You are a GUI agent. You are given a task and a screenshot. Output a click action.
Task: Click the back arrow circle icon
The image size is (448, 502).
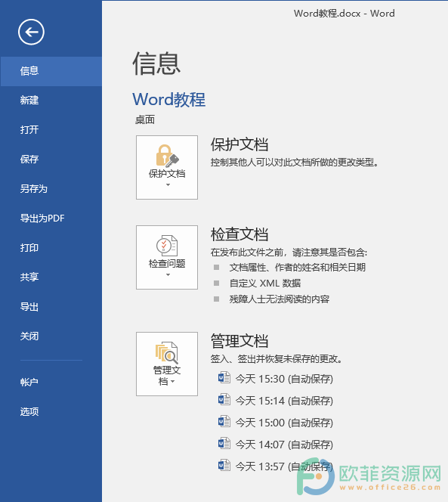click(31, 32)
